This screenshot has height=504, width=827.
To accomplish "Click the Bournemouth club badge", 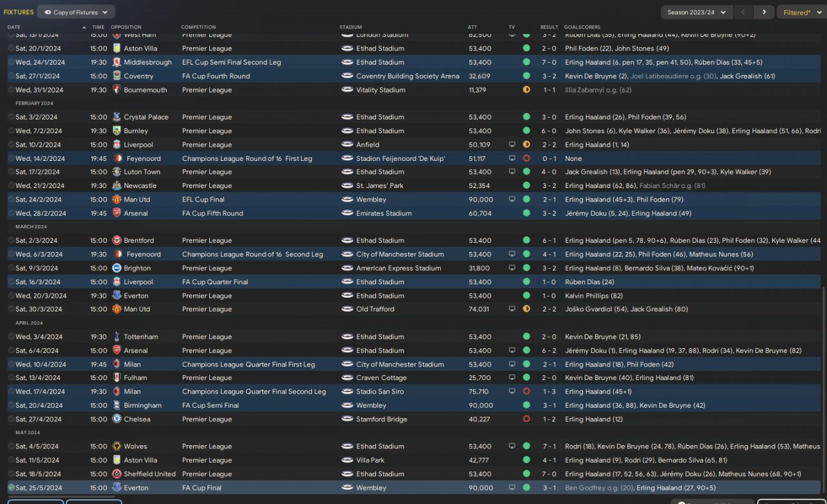I will (x=117, y=90).
